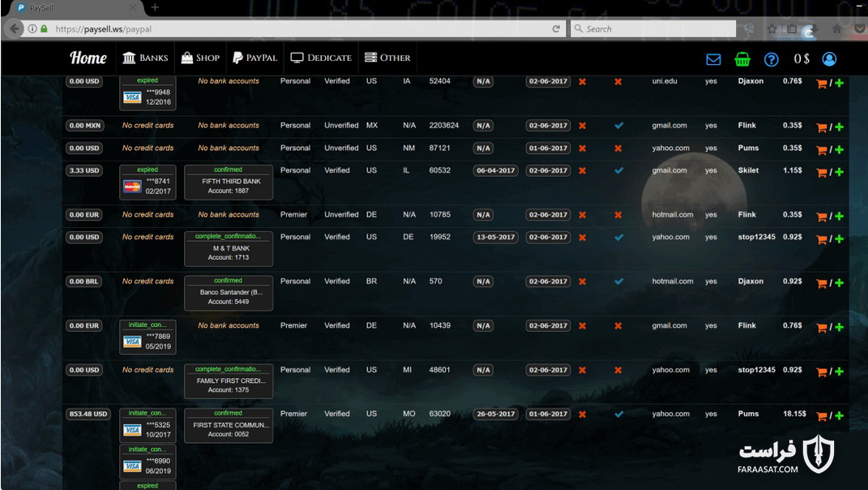
Task: Open the Shop menu
Action: coord(200,58)
